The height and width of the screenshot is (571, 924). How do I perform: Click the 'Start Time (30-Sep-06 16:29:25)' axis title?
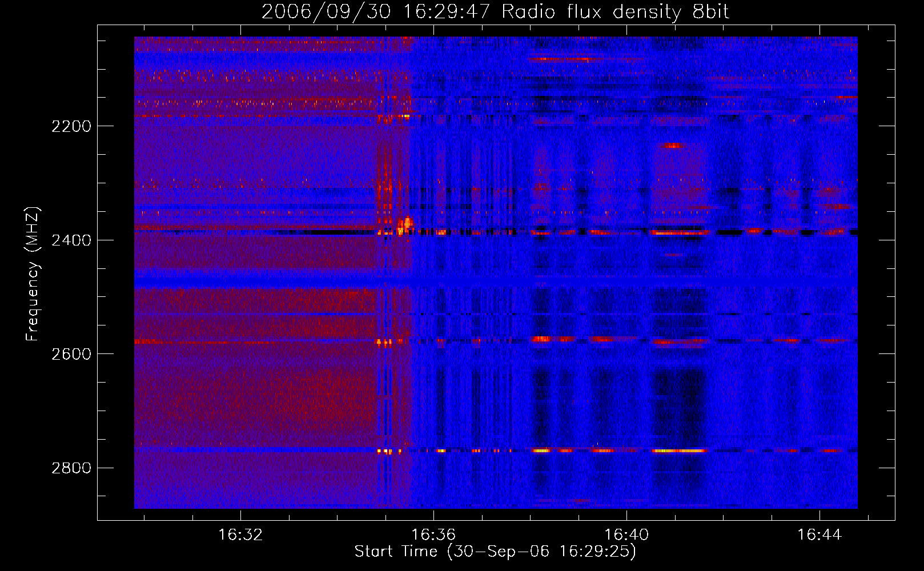point(495,552)
